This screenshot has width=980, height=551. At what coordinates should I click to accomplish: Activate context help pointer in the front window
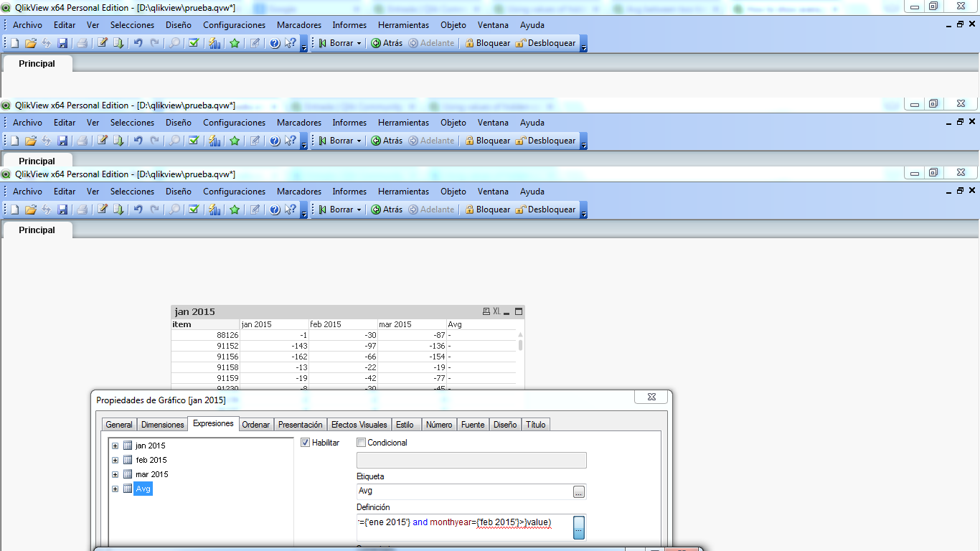click(x=290, y=209)
